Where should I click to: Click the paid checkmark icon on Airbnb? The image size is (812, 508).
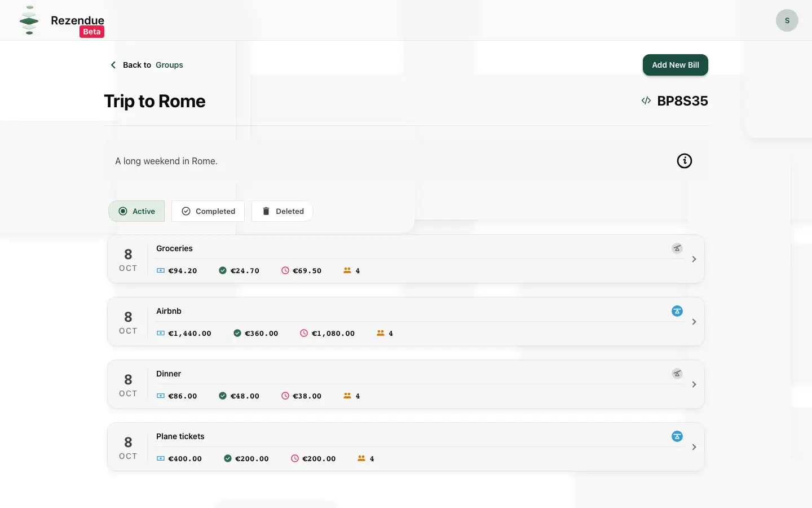[x=237, y=334]
